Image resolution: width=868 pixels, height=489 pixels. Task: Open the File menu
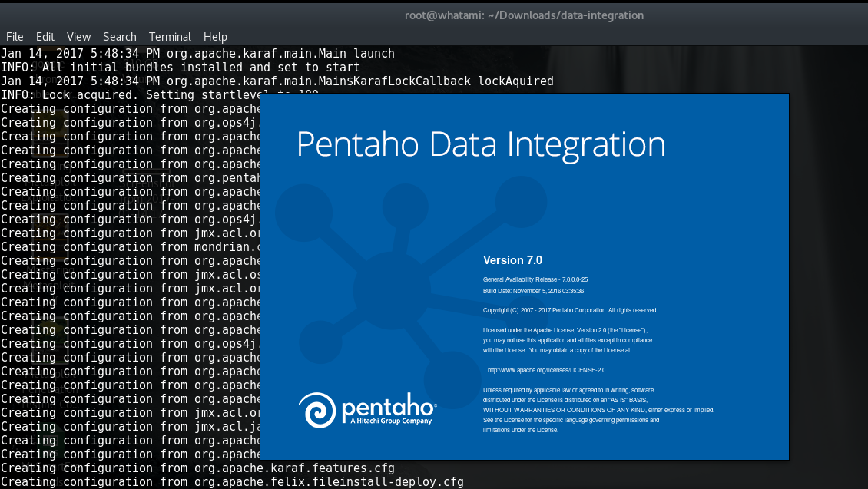15,36
